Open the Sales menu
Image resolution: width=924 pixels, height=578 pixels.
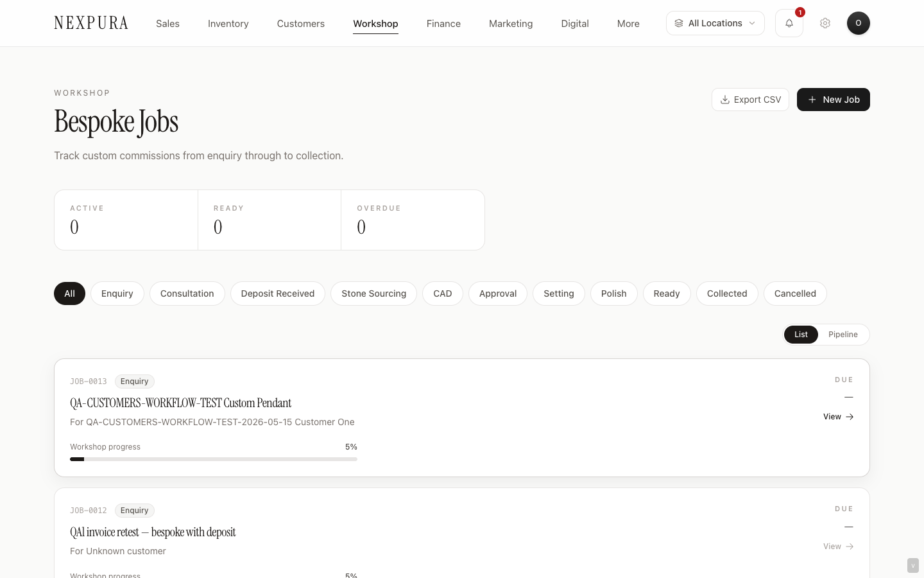coord(167,24)
